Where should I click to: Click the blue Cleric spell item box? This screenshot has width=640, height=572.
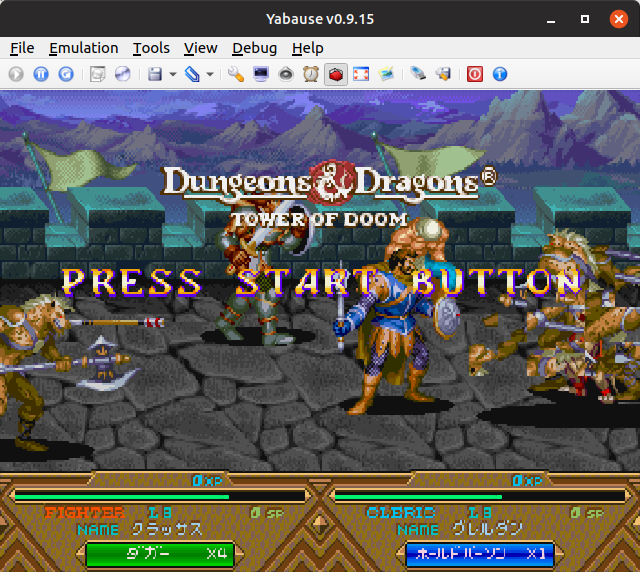(x=480, y=553)
